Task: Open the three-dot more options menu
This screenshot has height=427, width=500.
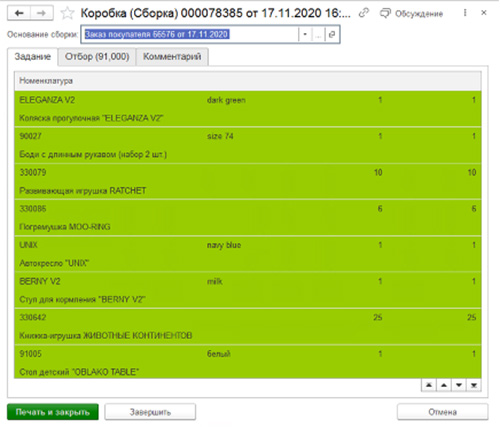Action: [465, 13]
